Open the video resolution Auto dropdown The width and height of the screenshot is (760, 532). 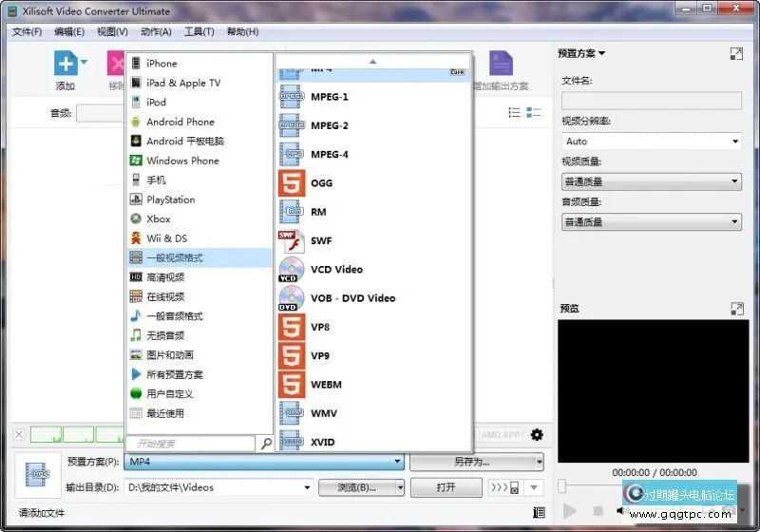[651, 142]
